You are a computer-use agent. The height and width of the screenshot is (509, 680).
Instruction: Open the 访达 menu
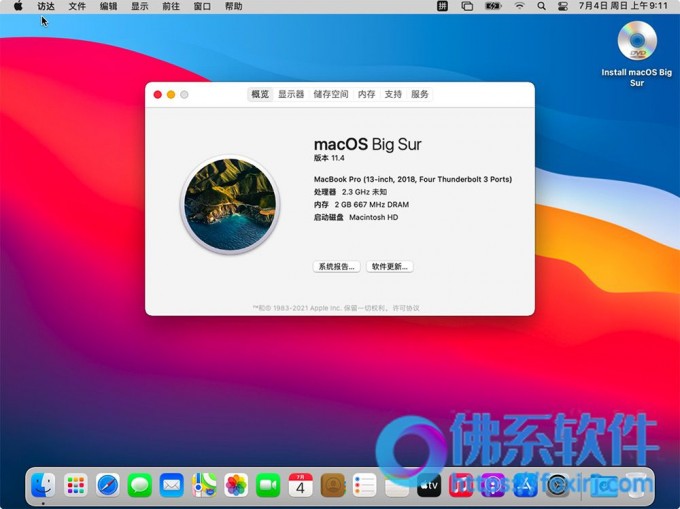(46, 6)
